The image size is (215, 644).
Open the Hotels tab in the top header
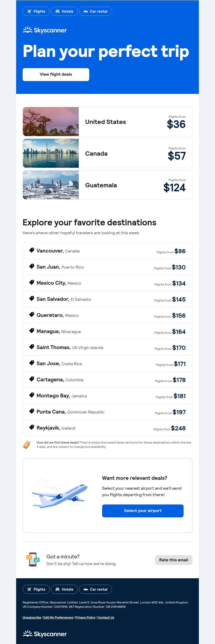click(x=64, y=11)
